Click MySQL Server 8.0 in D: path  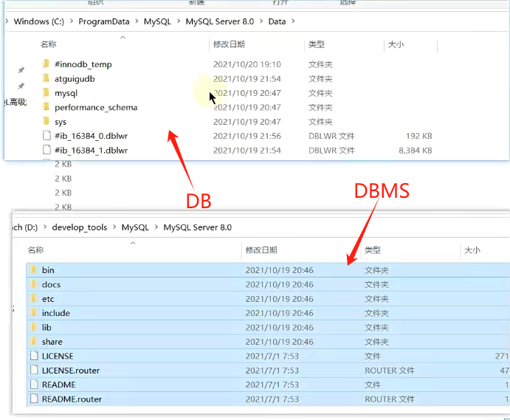click(x=197, y=227)
